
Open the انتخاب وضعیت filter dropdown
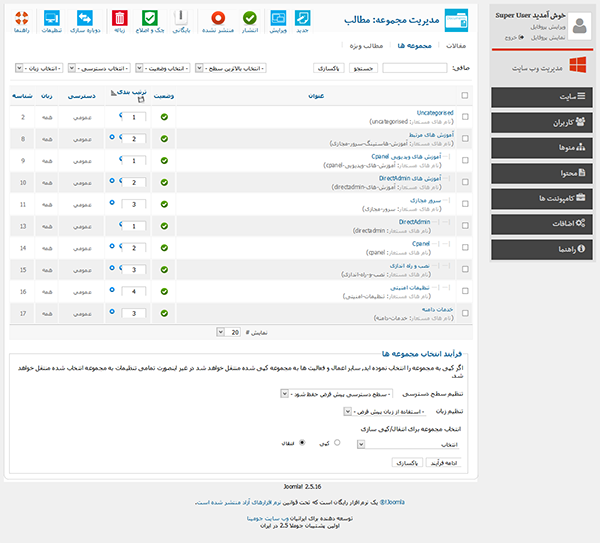point(163,68)
